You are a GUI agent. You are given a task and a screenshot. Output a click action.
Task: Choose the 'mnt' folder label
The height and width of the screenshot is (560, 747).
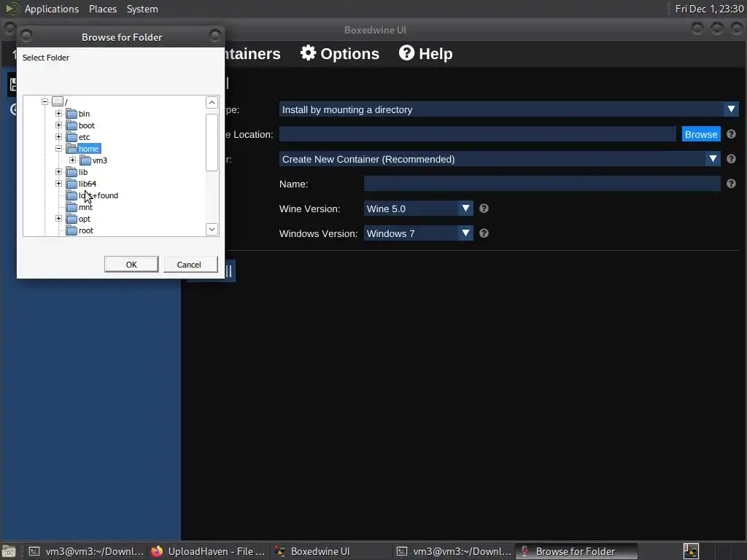(85, 207)
